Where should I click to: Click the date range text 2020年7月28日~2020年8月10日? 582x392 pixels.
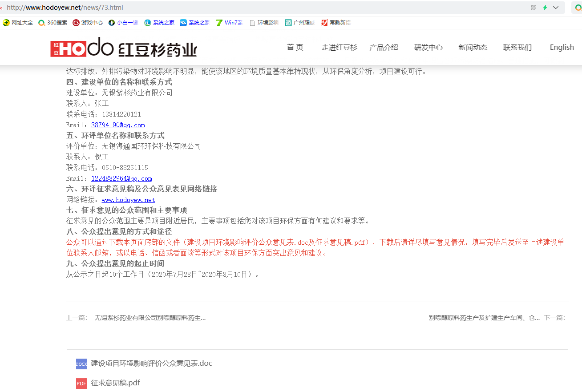199,274
